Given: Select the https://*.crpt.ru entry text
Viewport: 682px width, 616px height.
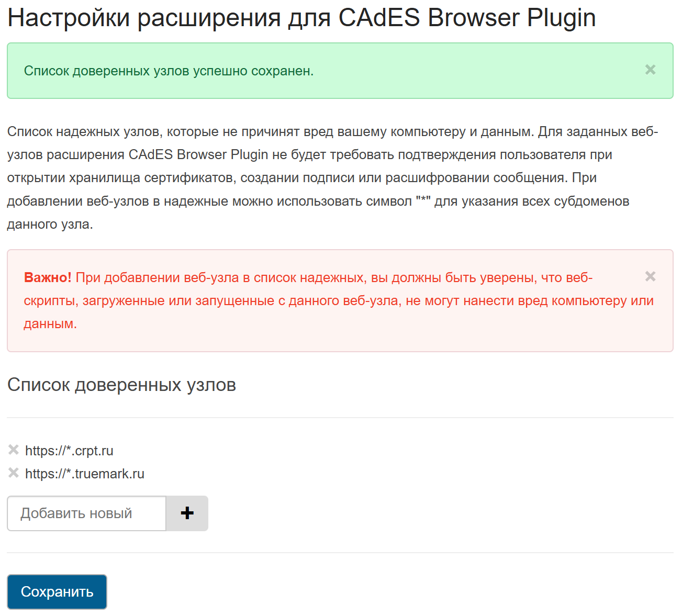Looking at the screenshot, I should pyautogui.click(x=69, y=451).
